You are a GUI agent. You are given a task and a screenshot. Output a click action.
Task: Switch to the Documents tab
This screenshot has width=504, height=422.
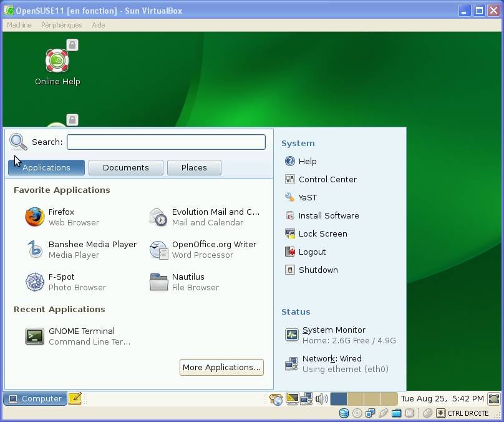[125, 167]
